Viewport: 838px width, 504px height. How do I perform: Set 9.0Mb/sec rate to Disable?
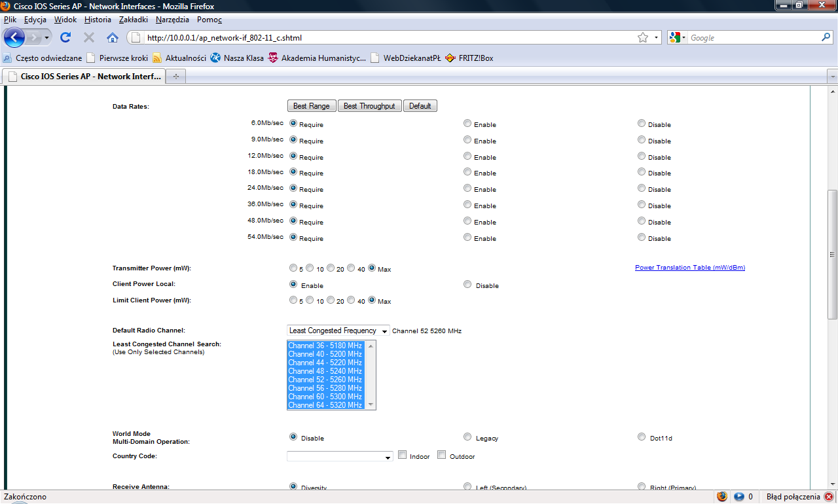(642, 139)
